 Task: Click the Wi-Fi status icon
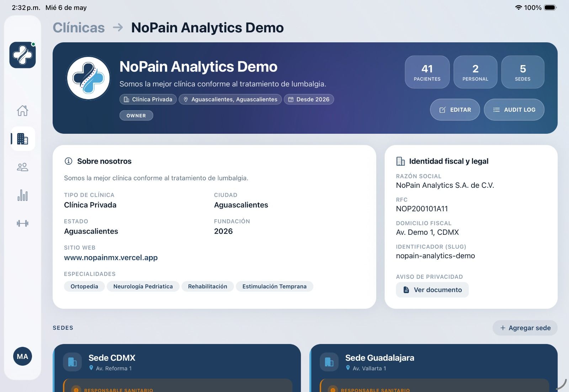pyautogui.click(x=519, y=7)
